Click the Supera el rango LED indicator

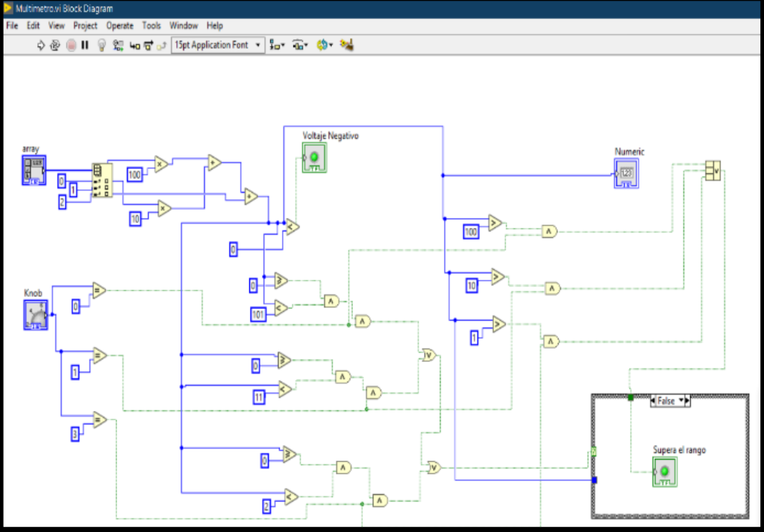coord(663,472)
